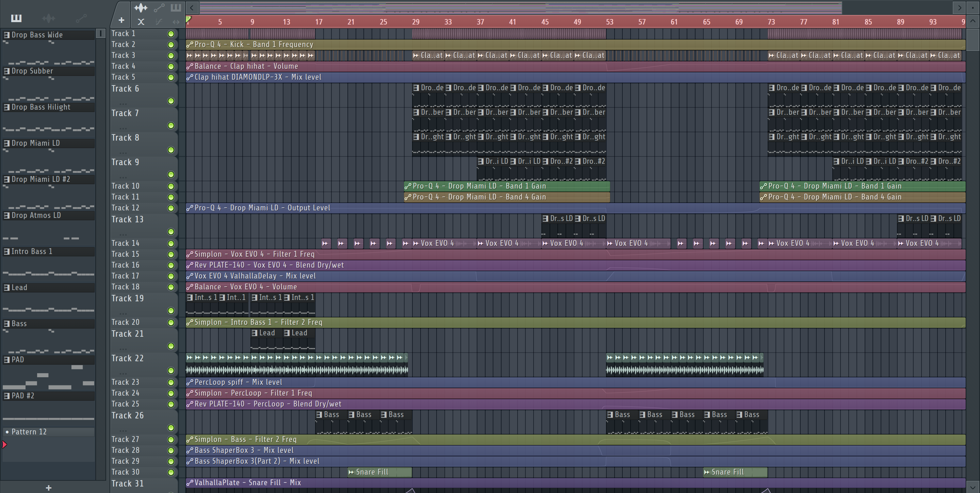Add a new pattern with the bottom plus
This screenshot has height=493, width=980.
pyautogui.click(x=48, y=488)
